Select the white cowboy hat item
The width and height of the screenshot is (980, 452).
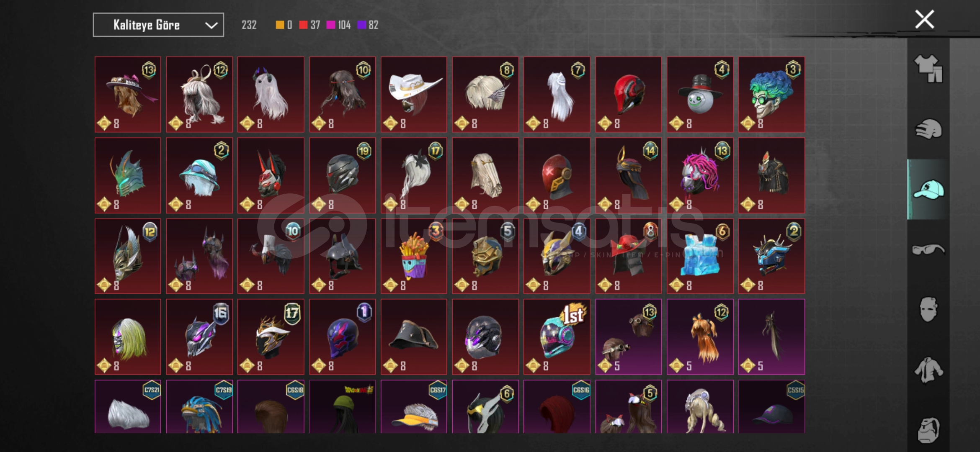click(414, 95)
